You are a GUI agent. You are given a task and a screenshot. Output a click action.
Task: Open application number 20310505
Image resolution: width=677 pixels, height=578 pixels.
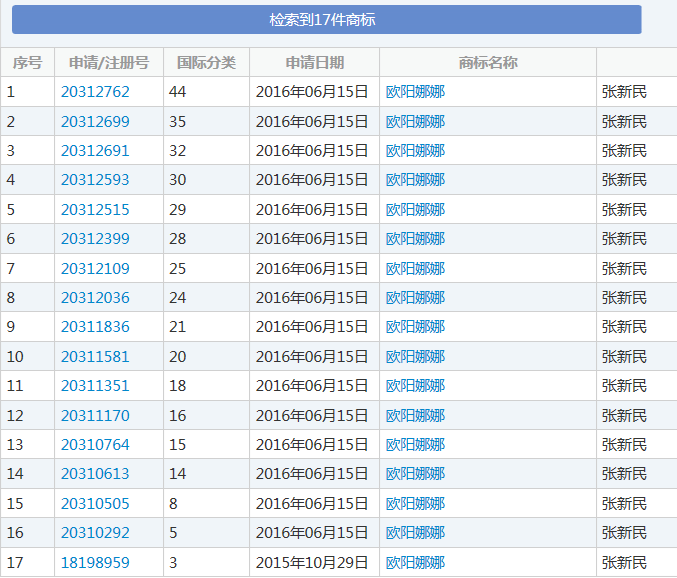(x=95, y=504)
